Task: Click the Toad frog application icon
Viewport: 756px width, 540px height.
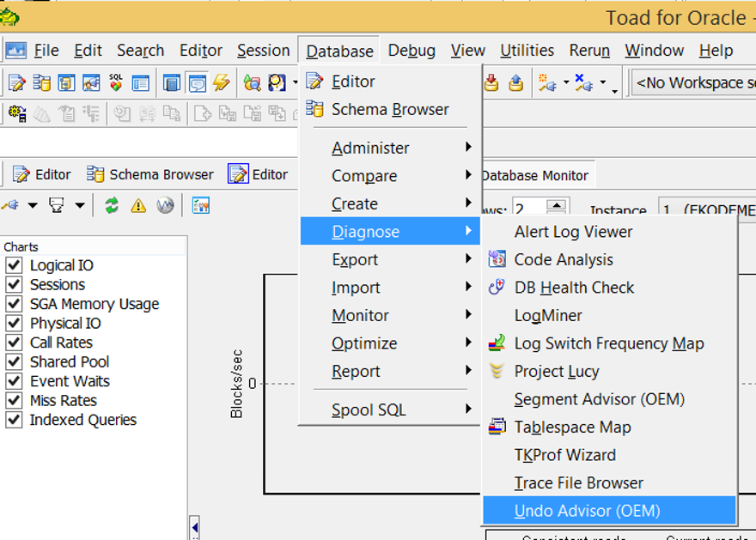Action: [9, 18]
